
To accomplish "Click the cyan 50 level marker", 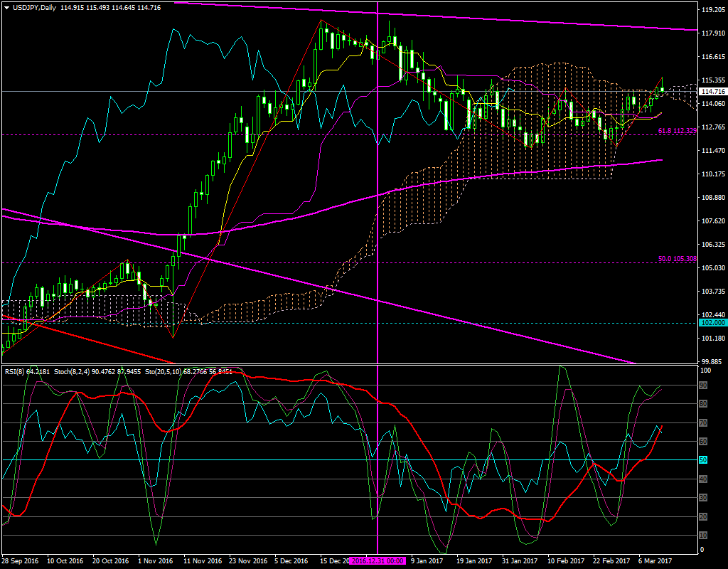I will pos(705,460).
